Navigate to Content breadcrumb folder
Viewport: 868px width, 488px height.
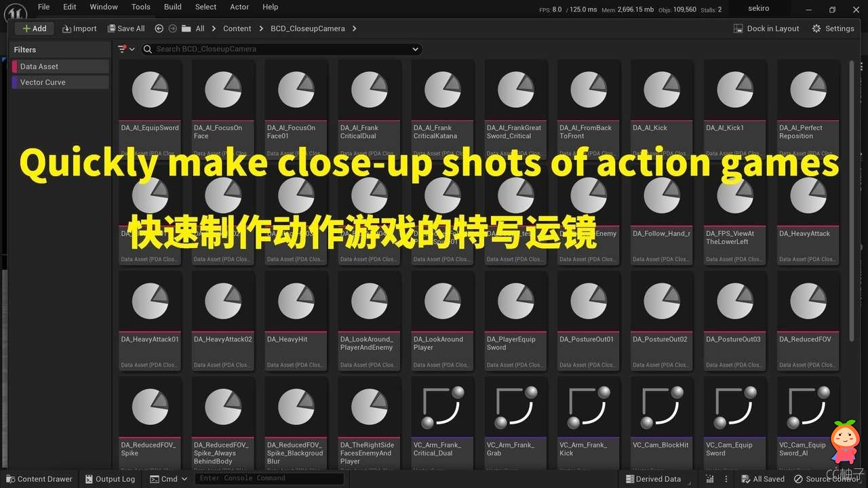[237, 28]
